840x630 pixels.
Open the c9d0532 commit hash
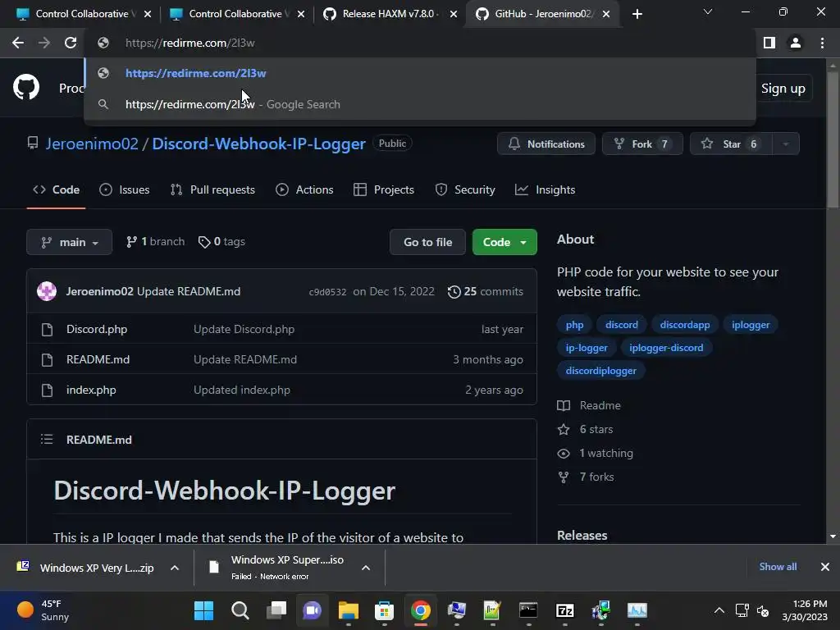coord(327,292)
